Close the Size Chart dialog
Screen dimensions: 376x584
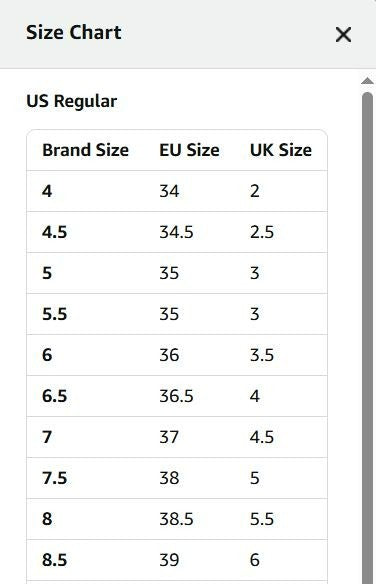pyautogui.click(x=343, y=35)
